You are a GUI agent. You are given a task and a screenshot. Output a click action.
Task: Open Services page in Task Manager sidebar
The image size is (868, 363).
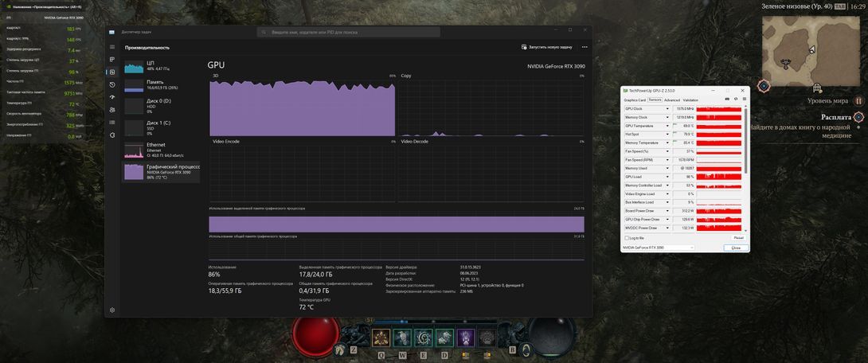pos(112,135)
